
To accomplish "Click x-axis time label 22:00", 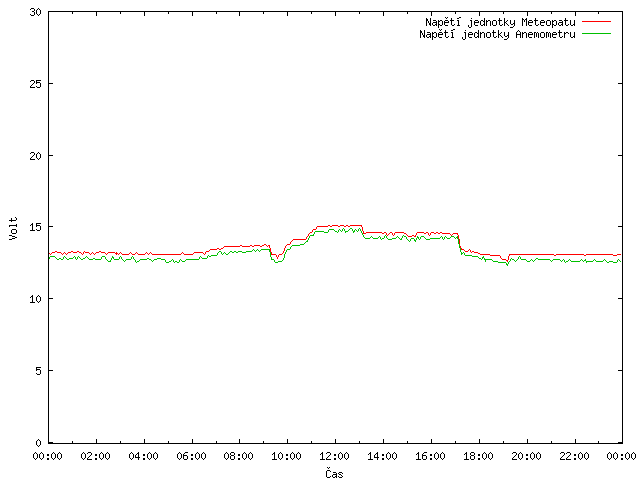I will [x=574, y=456].
